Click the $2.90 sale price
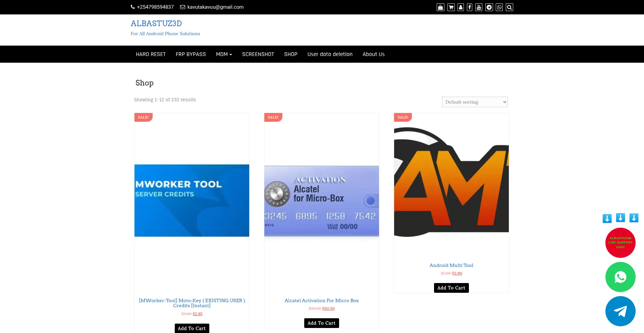This screenshot has height=333, width=644. pyautogui.click(x=457, y=273)
